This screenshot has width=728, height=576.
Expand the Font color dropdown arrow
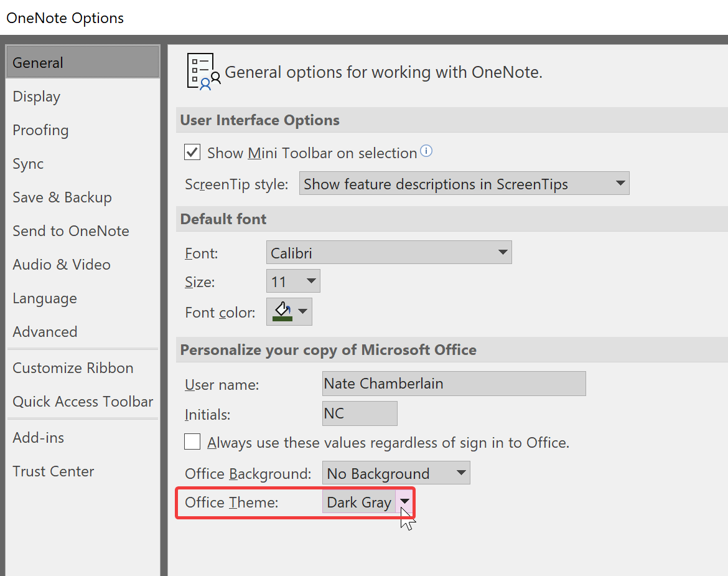click(303, 311)
